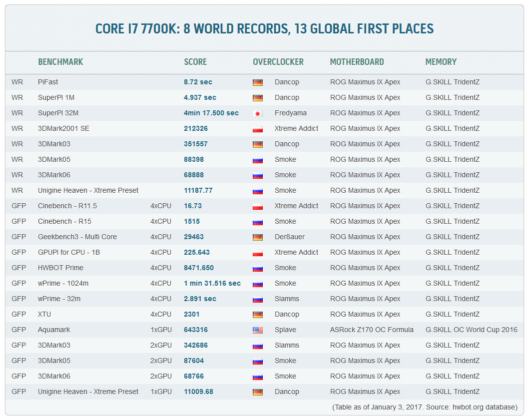Click the US flag beside Splave
This screenshot has height=420, width=529.
click(x=258, y=330)
